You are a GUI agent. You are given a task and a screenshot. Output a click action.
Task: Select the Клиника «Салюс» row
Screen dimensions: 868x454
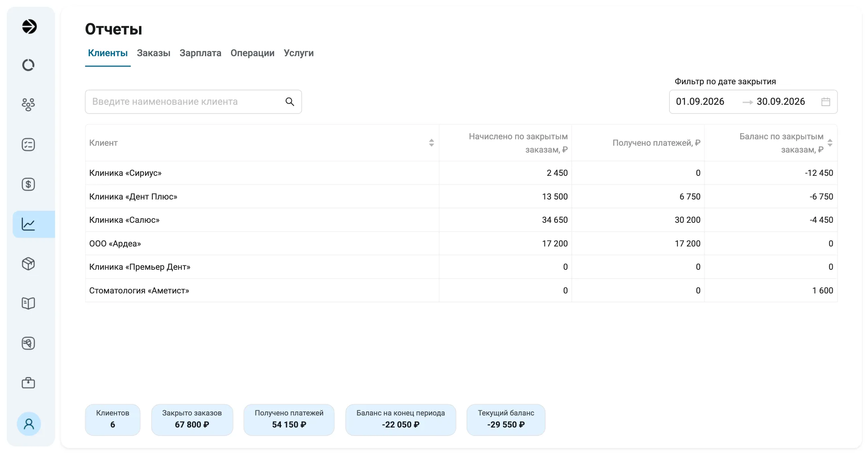[x=461, y=220]
